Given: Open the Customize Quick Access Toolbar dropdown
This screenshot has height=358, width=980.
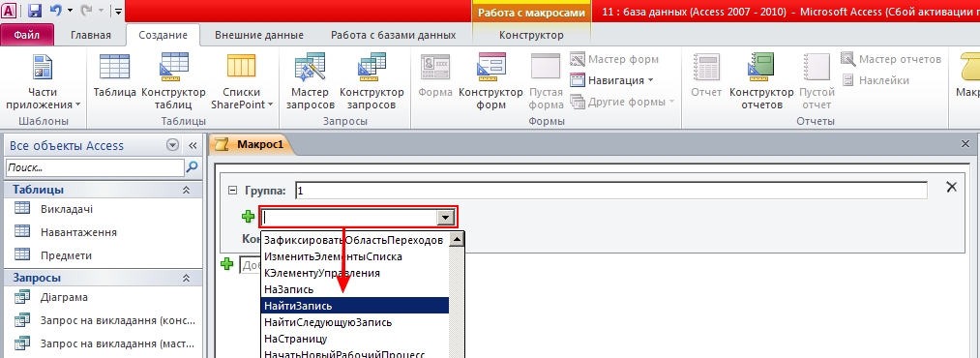Looking at the screenshot, I should coord(118,12).
